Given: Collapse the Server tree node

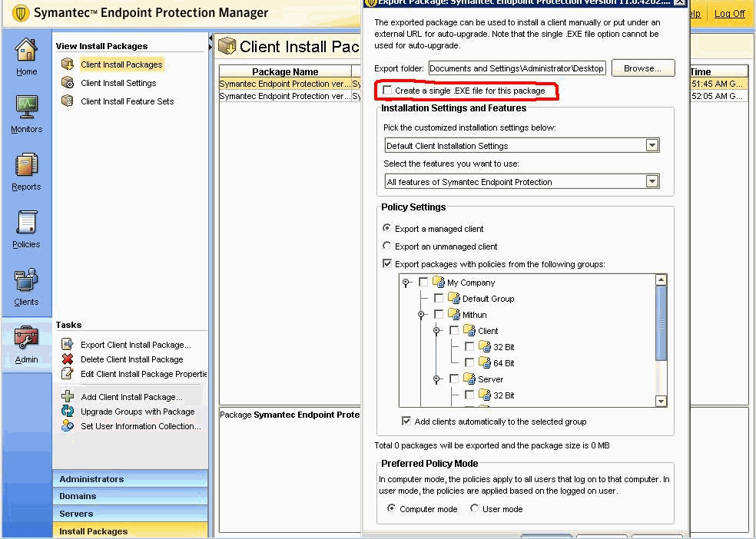Looking at the screenshot, I should point(437,379).
